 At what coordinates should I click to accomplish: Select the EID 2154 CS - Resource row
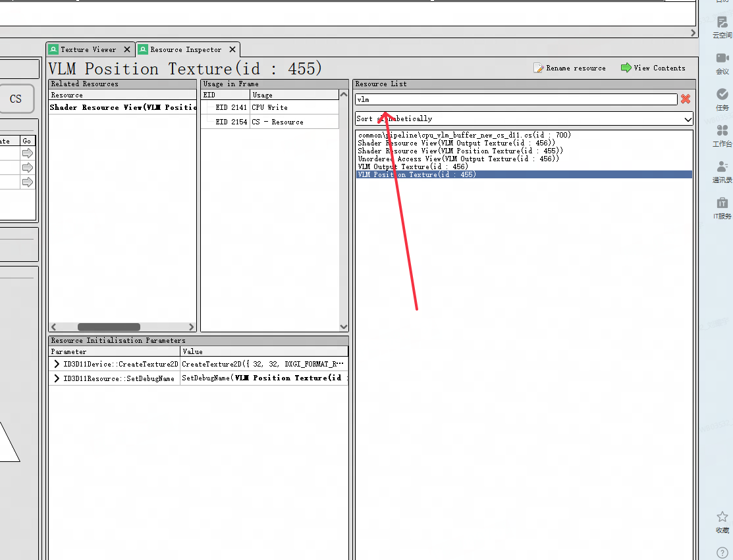tap(277, 122)
